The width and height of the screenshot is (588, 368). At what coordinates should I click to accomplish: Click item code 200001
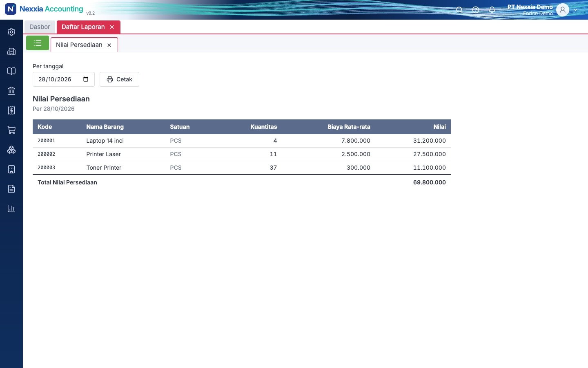(46, 141)
